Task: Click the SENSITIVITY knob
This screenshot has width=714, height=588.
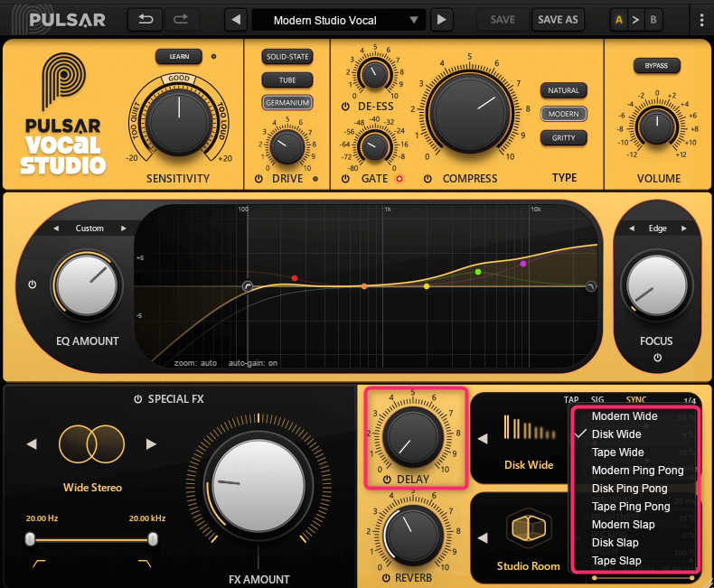Action: (x=179, y=122)
